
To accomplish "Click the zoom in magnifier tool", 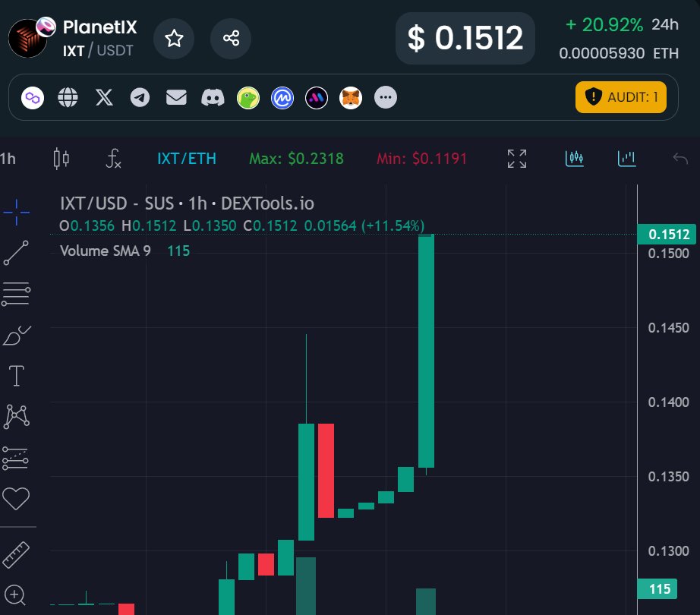I will [x=15, y=595].
